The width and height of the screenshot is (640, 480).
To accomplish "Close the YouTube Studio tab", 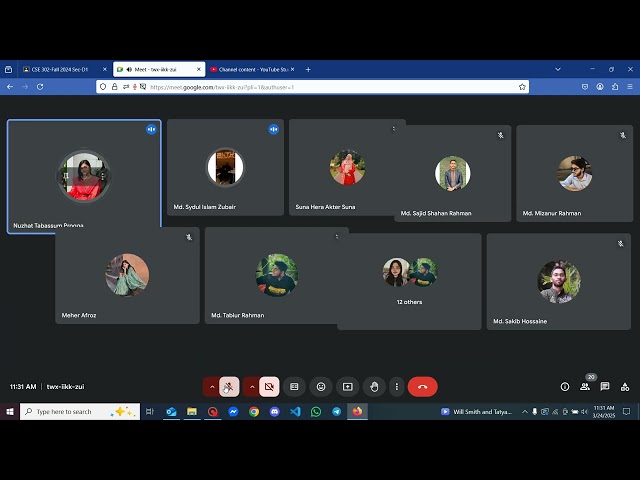I will click(293, 69).
